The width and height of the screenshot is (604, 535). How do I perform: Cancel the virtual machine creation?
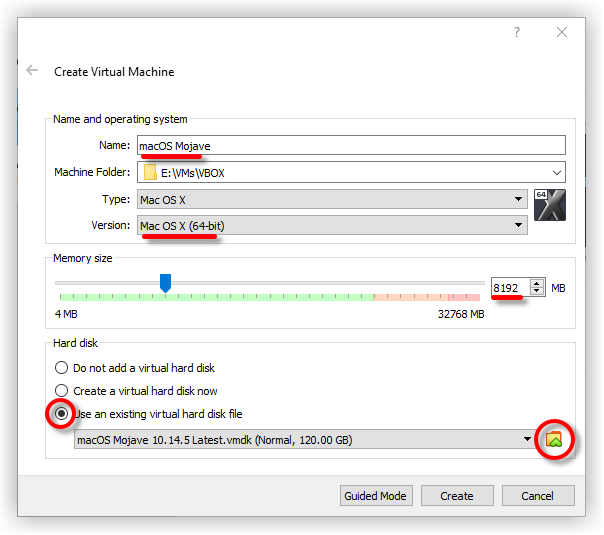537,496
